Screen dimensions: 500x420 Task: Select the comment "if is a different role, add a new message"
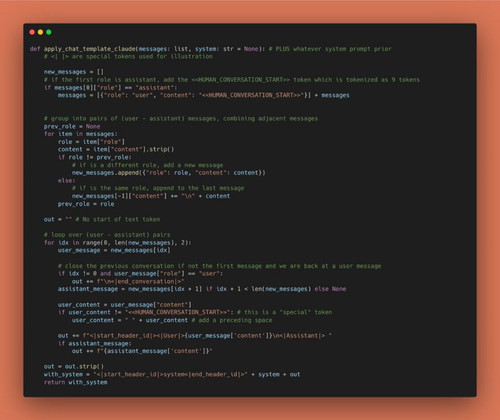click(x=147, y=165)
